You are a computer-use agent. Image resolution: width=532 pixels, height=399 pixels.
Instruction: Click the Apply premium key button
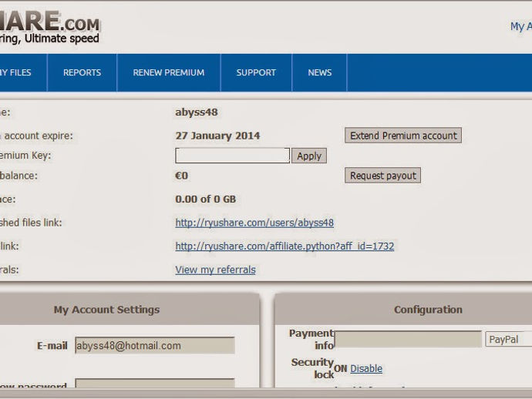pos(309,156)
